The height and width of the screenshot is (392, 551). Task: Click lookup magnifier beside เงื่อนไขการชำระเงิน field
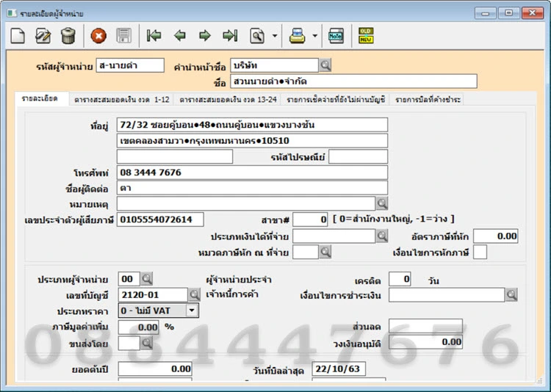511,294
